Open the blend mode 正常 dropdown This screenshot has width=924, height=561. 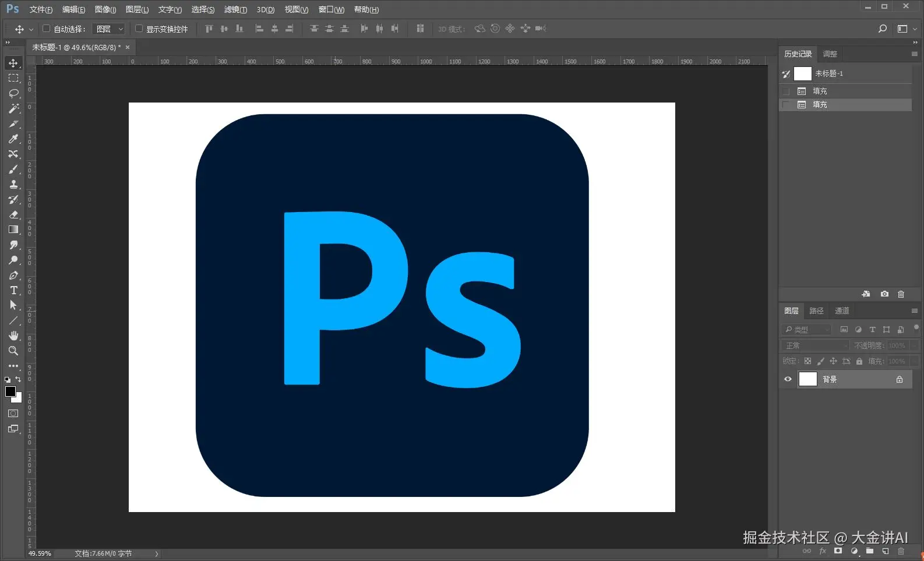815,345
